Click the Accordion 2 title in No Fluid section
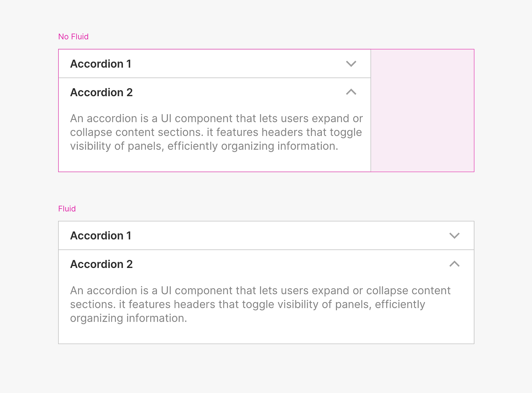Image resolution: width=532 pixels, height=393 pixels. (101, 92)
